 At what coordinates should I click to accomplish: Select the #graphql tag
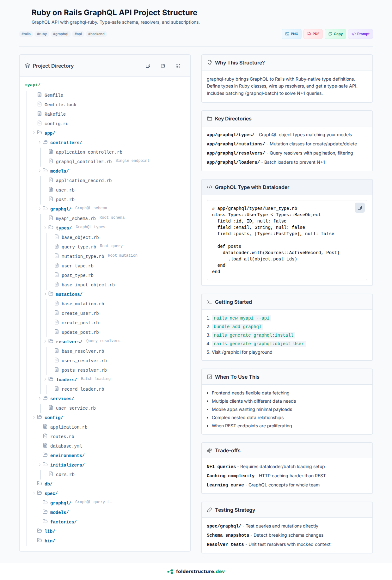click(x=61, y=34)
